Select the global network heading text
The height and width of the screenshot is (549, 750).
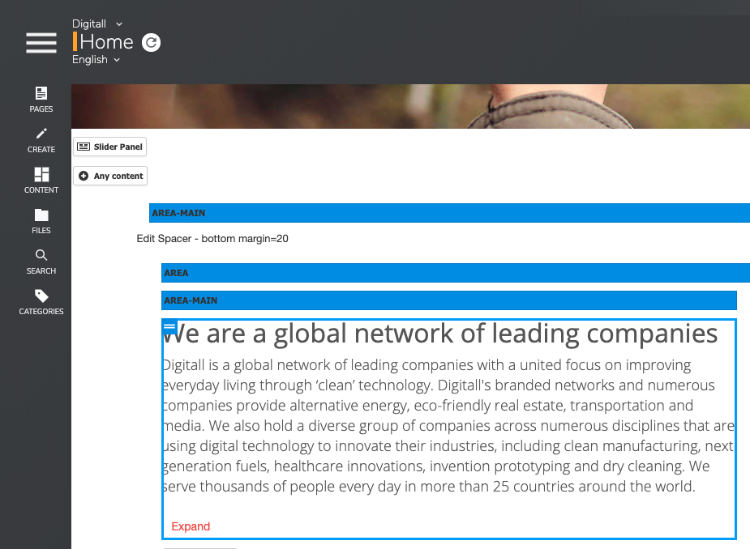(440, 333)
